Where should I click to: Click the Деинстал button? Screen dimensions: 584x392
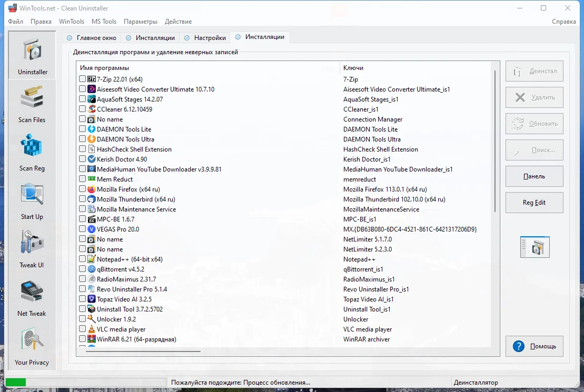click(534, 71)
